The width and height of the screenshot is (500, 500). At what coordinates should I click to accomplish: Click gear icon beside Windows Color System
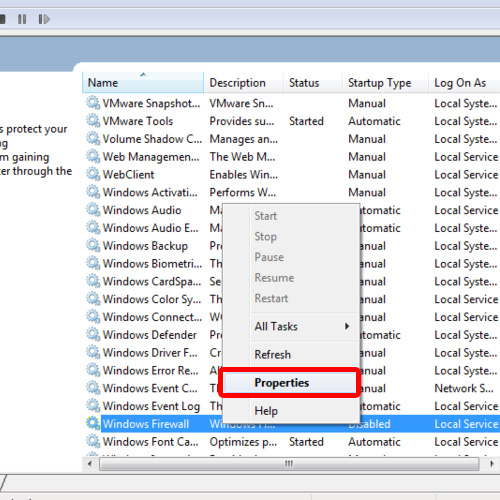93,299
